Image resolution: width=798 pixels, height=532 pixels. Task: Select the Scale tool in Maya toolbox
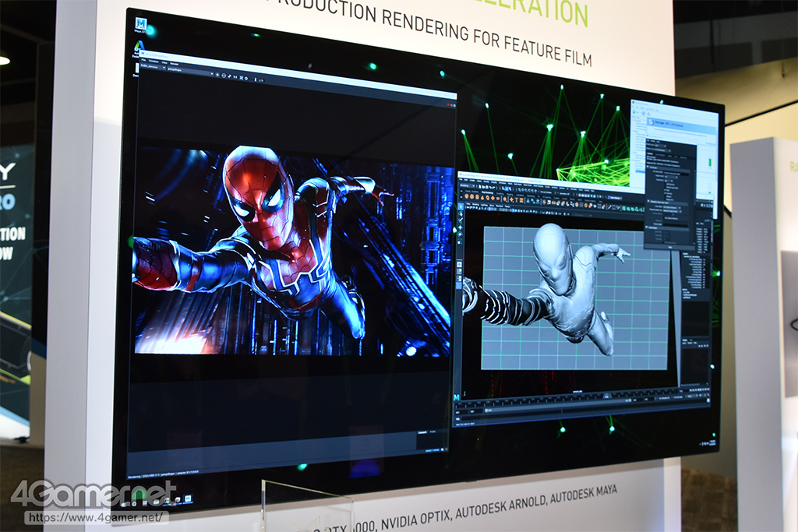tap(460, 242)
